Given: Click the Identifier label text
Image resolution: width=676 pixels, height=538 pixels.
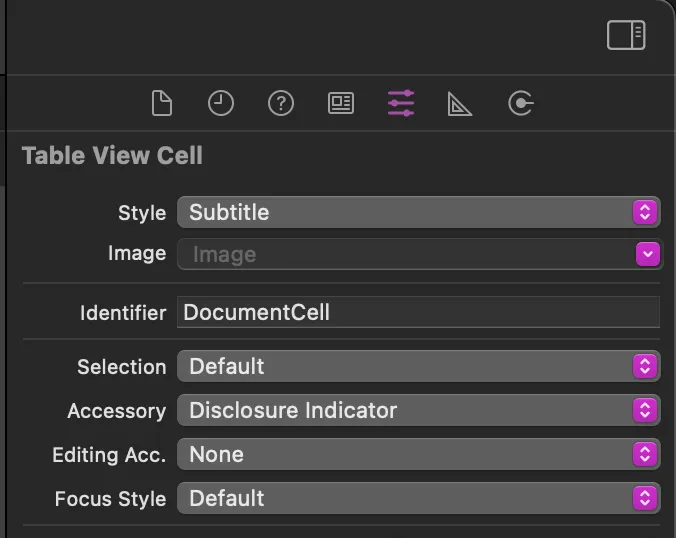Looking at the screenshot, I should (x=122, y=313).
